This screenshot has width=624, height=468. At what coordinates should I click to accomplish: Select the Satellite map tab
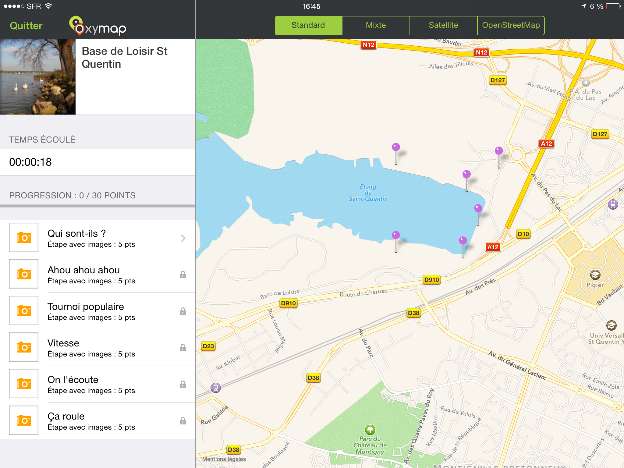443,25
